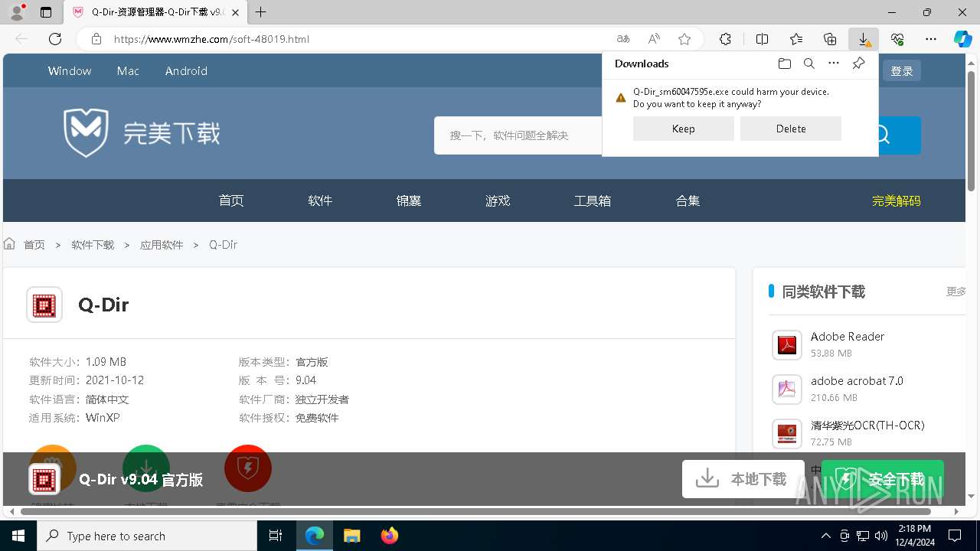Click the 清华紫光OCR thumbnail icon

[786, 434]
